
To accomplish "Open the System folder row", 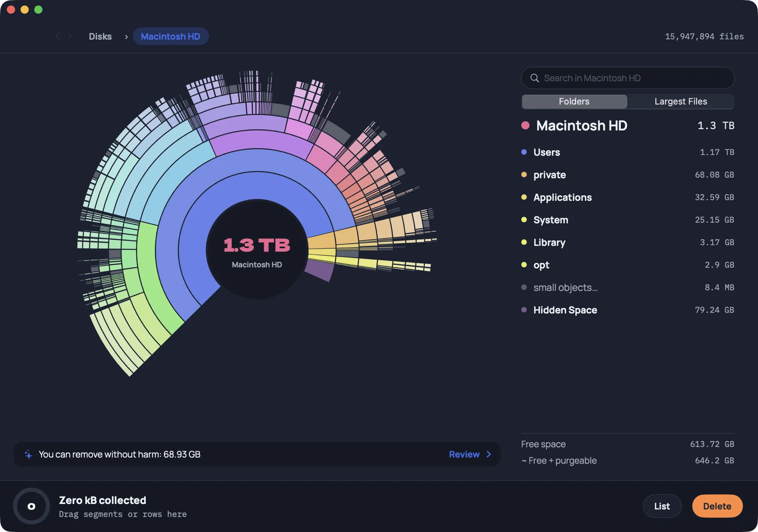I will pyautogui.click(x=628, y=220).
